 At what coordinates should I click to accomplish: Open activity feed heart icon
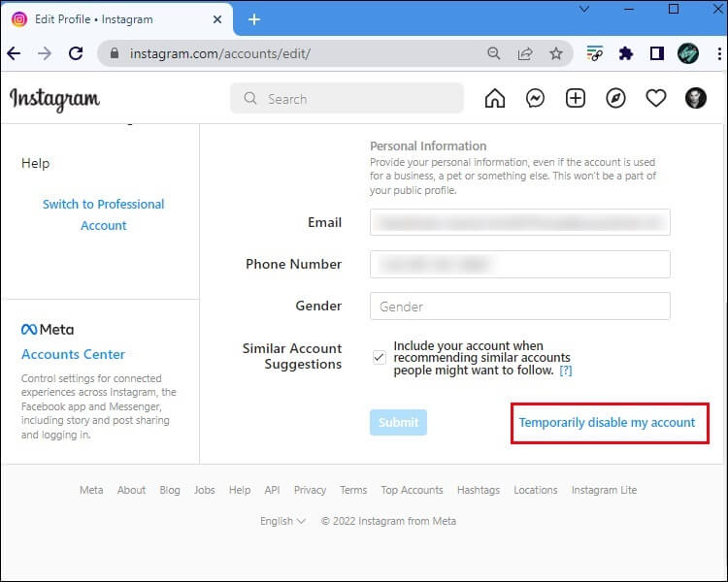click(656, 98)
